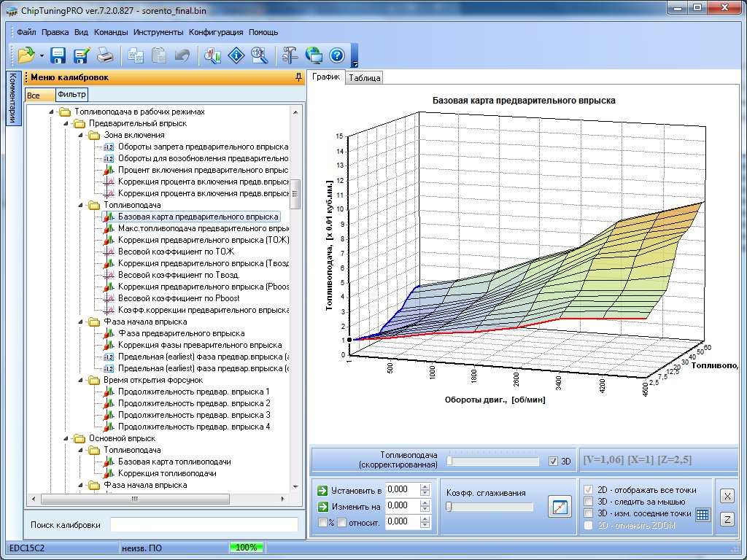Enable '3D - следить за мышью' checkbox

point(588,502)
